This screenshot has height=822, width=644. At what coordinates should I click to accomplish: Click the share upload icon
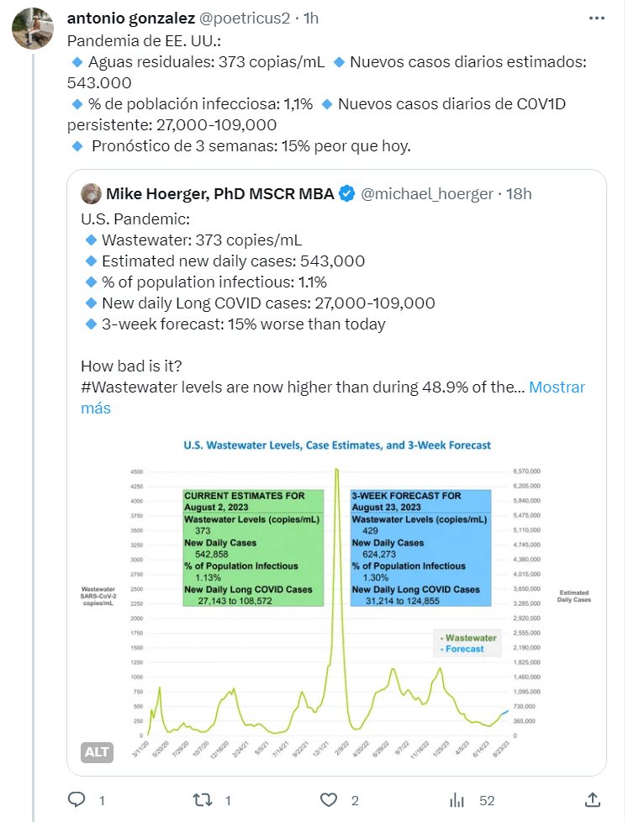(592, 799)
